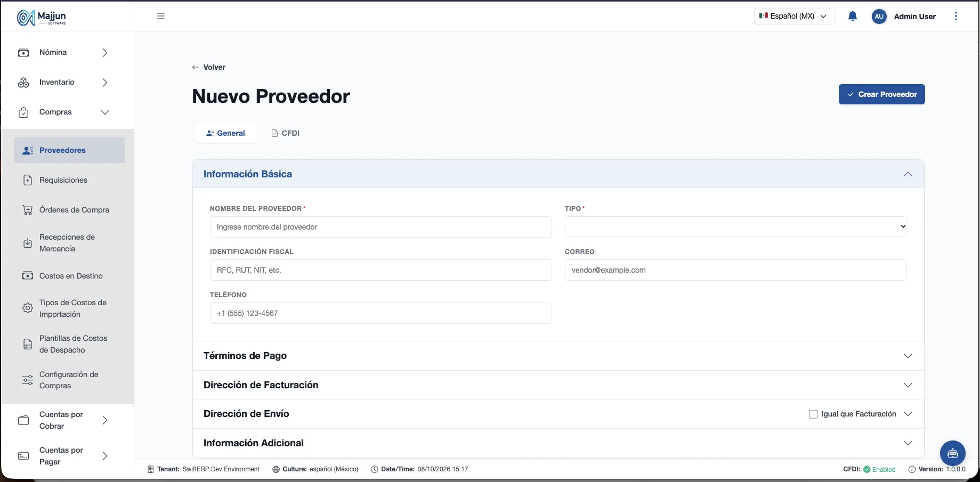980x482 pixels.
Task: Click the Costos en Destino icon
Action: click(28, 276)
